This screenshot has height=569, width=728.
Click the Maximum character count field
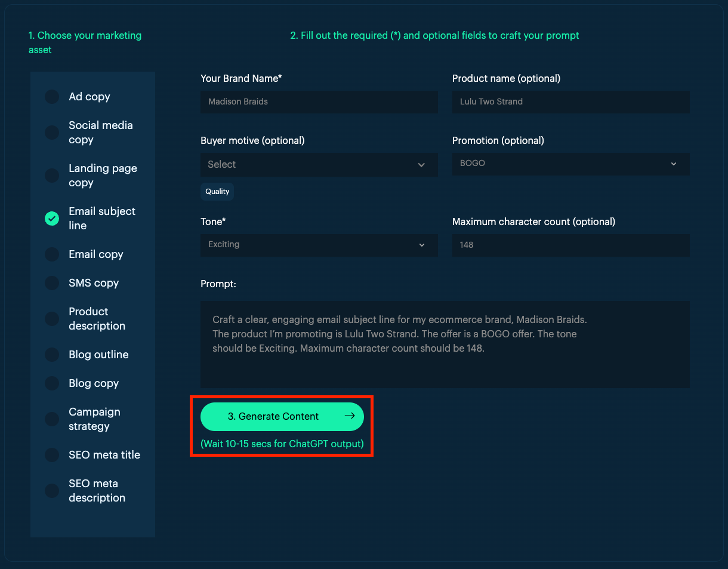pyautogui.click(x=571, y=245)
